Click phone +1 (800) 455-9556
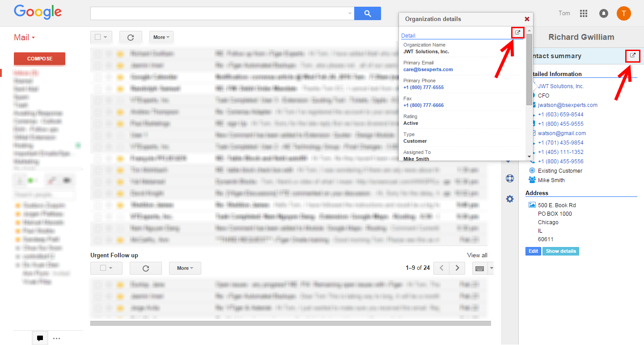This screenshot has height=345, width=644. pyautogui.click(x=560, y=161)
